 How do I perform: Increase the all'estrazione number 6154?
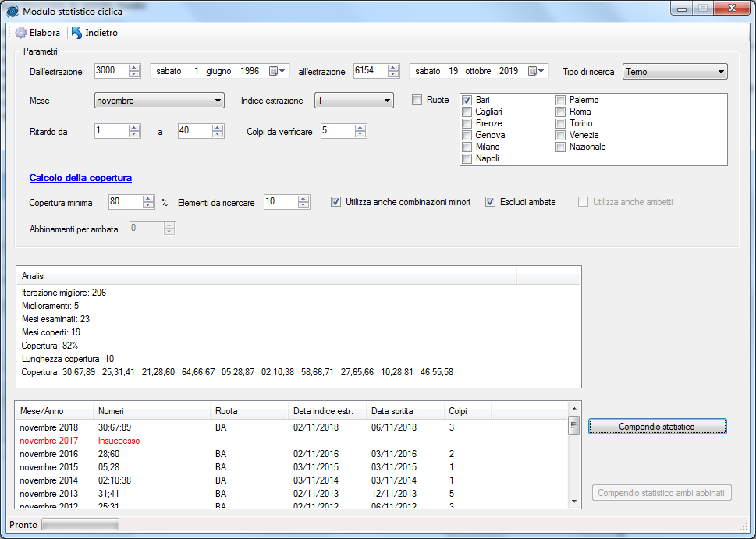click(x=393, y=68)
